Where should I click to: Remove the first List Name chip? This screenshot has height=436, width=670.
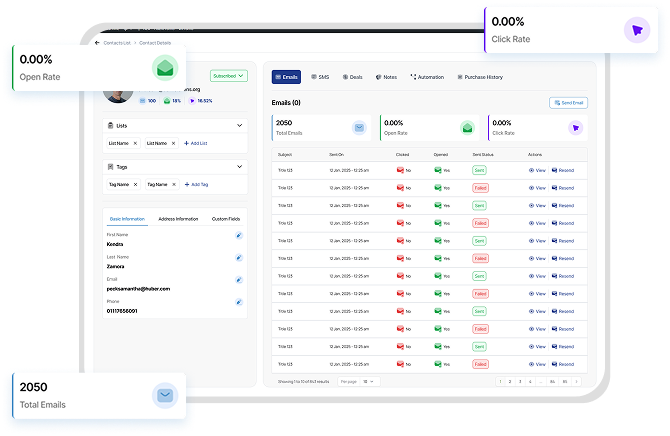coord(136,143)
